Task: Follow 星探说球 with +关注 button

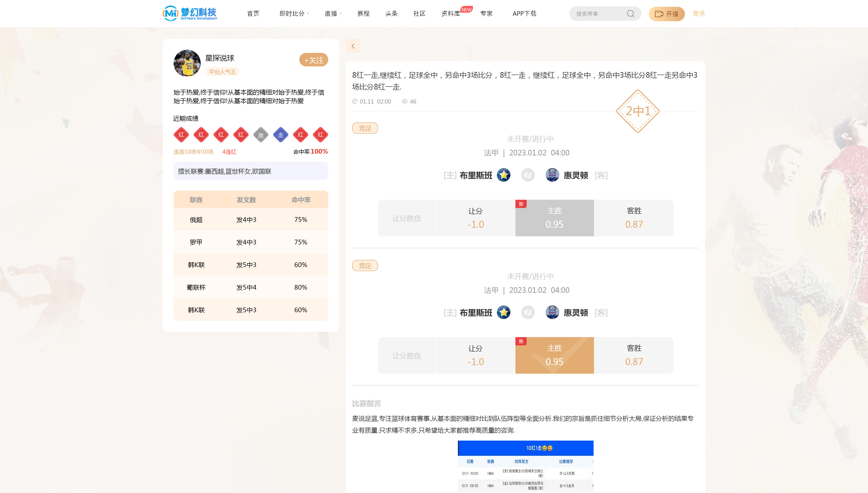Action: pyautogui.click(x=314, y=60)
